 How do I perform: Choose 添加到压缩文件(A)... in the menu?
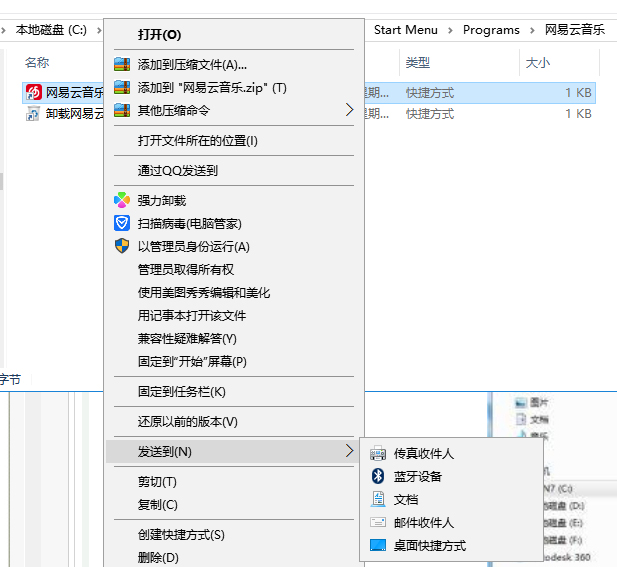pos(234,65)
